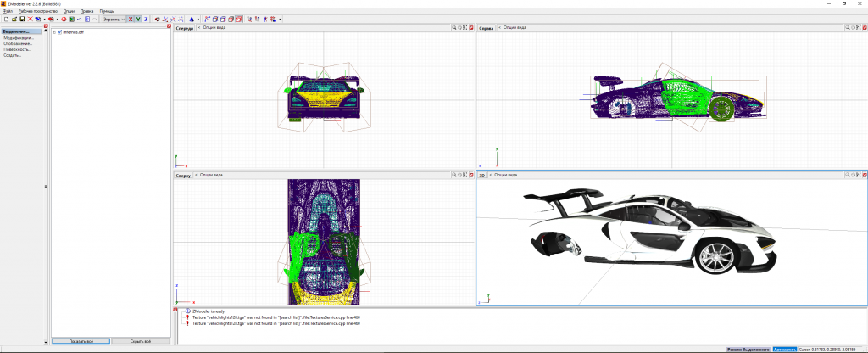
Task: Open the Модификация command category
Action: (18, 38)
